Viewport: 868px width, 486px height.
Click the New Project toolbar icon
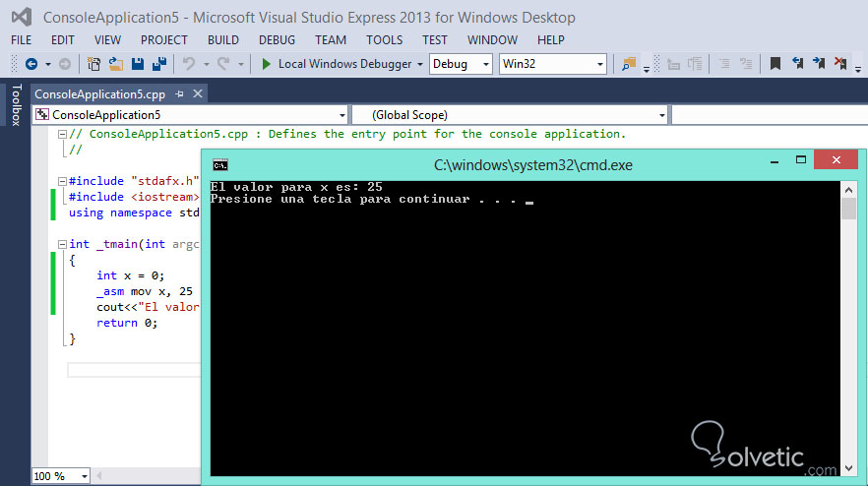point(93,64)
